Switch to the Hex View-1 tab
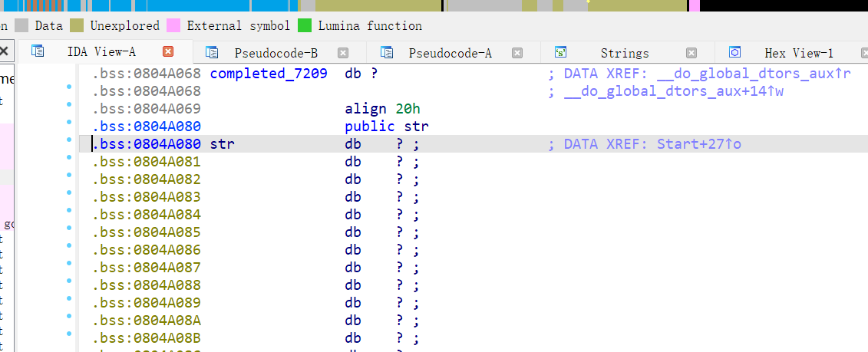The height and width of the screenshot is (352, 868). click(798, 53)
